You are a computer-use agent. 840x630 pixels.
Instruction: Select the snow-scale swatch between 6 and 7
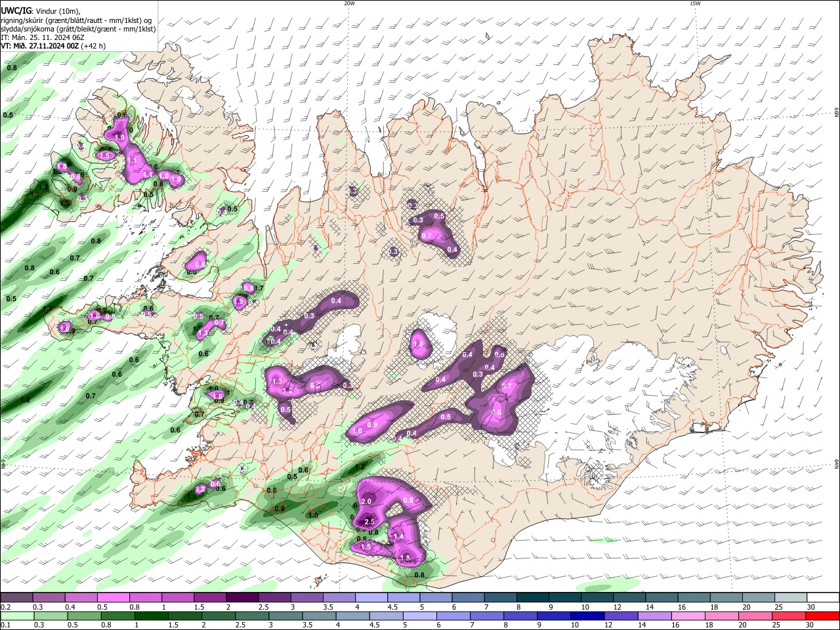click(469, 597)
